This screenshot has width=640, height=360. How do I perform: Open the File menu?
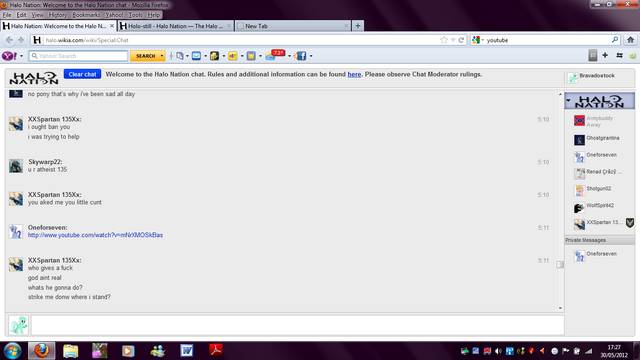[x=7, y=15]
